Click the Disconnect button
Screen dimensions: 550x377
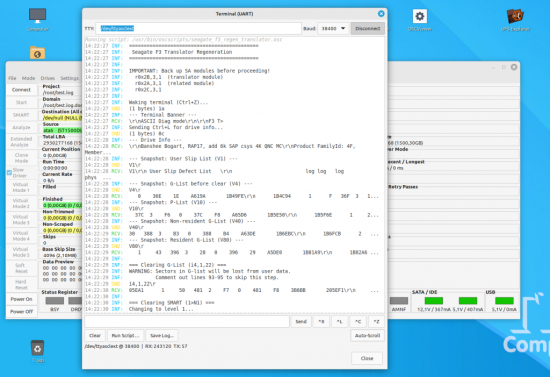coord(368,28)
